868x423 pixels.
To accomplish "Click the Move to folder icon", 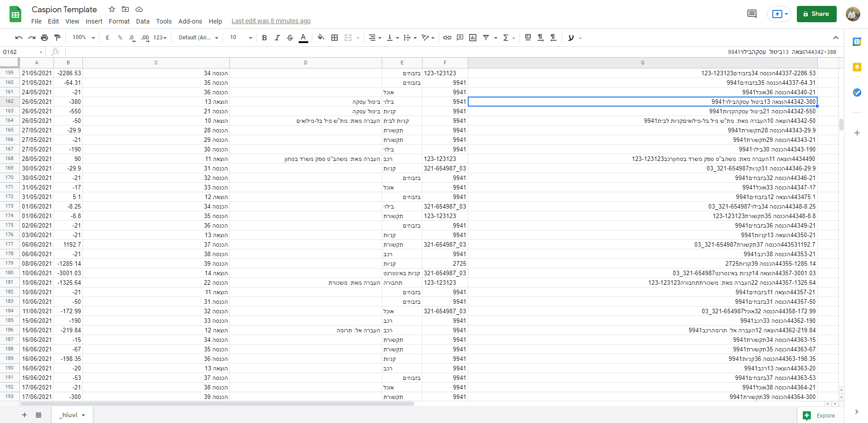I will [x=126, y=9].
